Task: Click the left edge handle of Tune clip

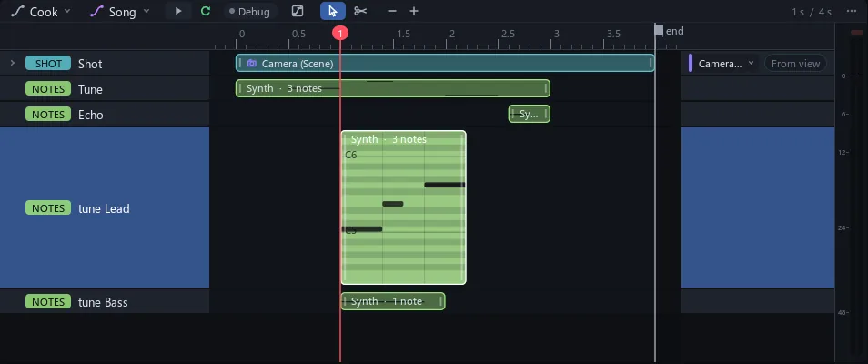Action: click(239, 88)
